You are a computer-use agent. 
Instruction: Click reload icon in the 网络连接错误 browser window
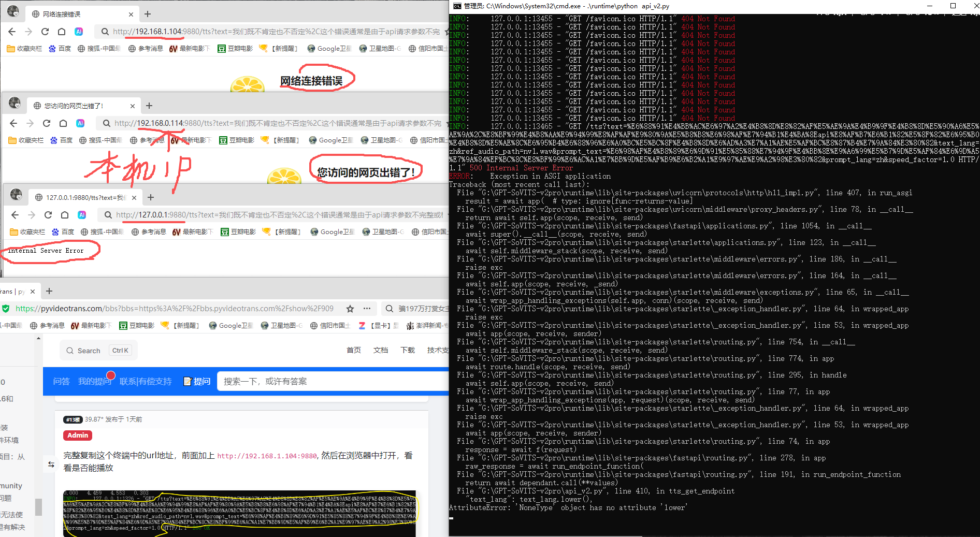pyautogui.click(x=45, y=32)
